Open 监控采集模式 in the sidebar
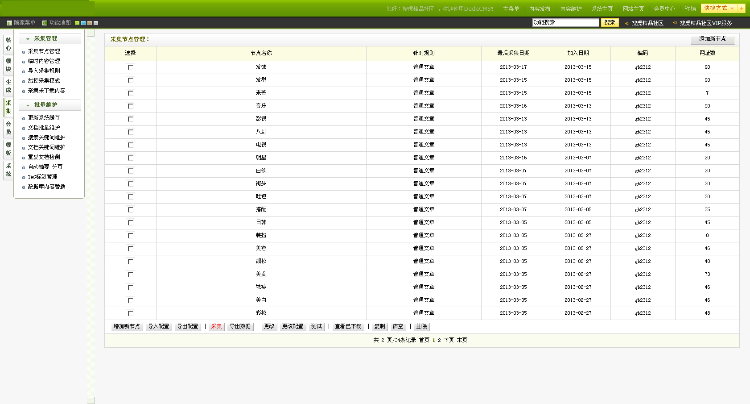This screenshot has width=750, height=404. click(x=44, y=81)
